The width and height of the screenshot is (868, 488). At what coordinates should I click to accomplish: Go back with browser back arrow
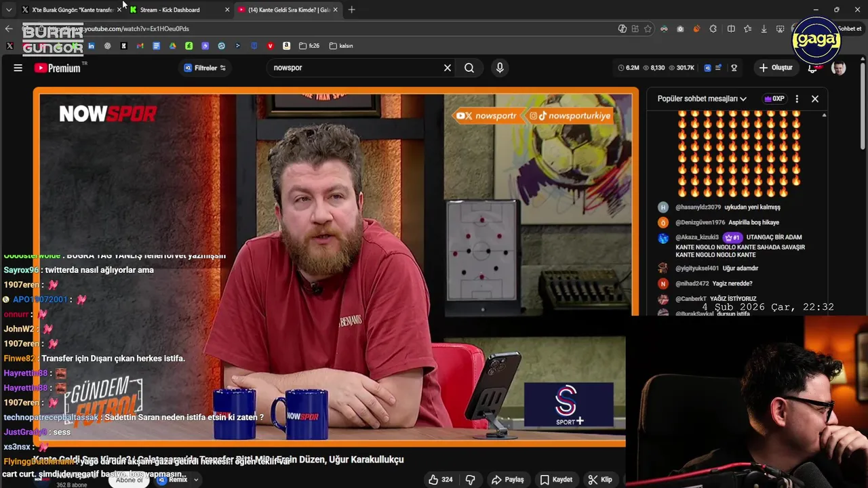(8, 28)
